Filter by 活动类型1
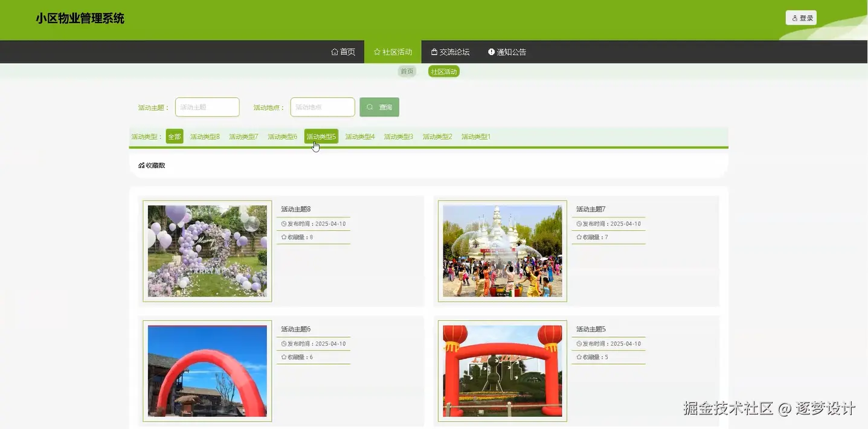Viewport: 868px width, 429px height. tap(476, 137)
